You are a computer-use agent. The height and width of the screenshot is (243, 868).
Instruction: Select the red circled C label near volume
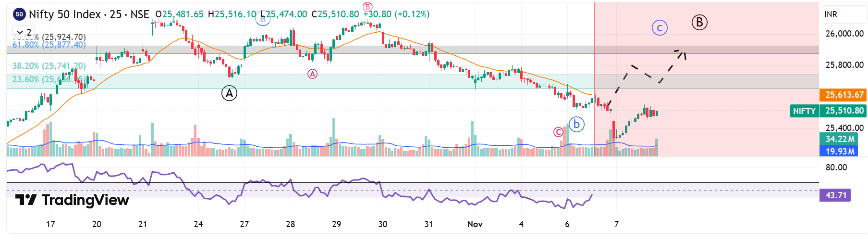[558, 132]
